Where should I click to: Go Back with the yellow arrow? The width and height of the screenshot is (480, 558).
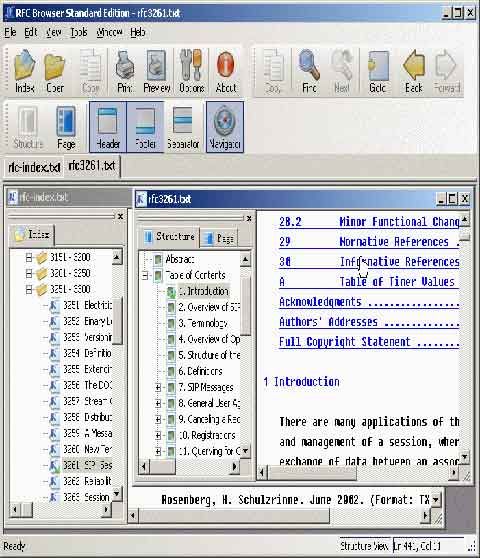click(414, 72)
